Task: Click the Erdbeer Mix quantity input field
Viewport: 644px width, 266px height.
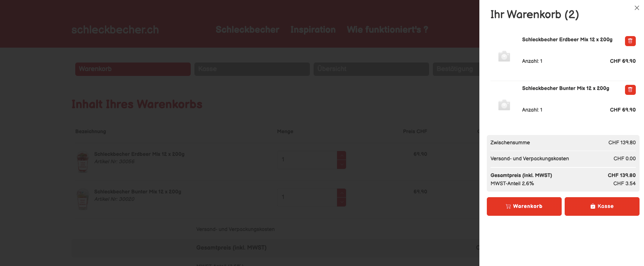Action: click(x=307, y=160)
